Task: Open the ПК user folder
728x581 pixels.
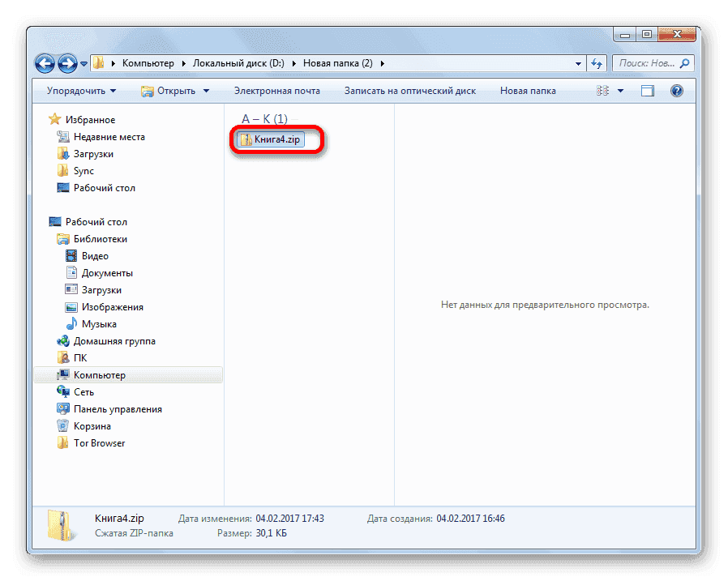Action: point(80,358)
